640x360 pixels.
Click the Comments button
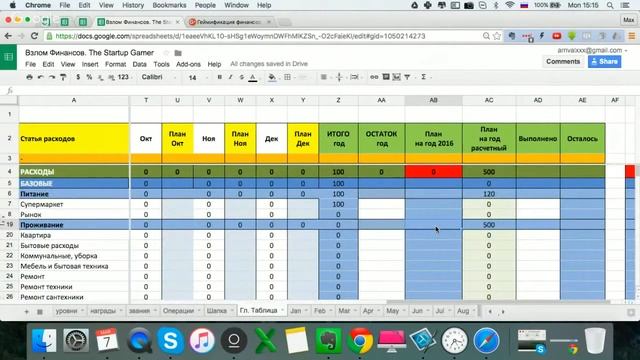click(x=563, y=62)
